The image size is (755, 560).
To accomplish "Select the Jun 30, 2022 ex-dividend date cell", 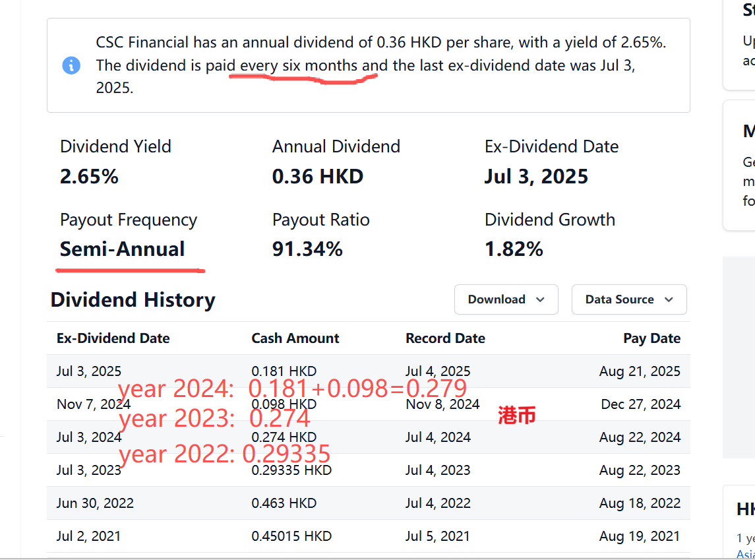I will [x=95, y=503].
